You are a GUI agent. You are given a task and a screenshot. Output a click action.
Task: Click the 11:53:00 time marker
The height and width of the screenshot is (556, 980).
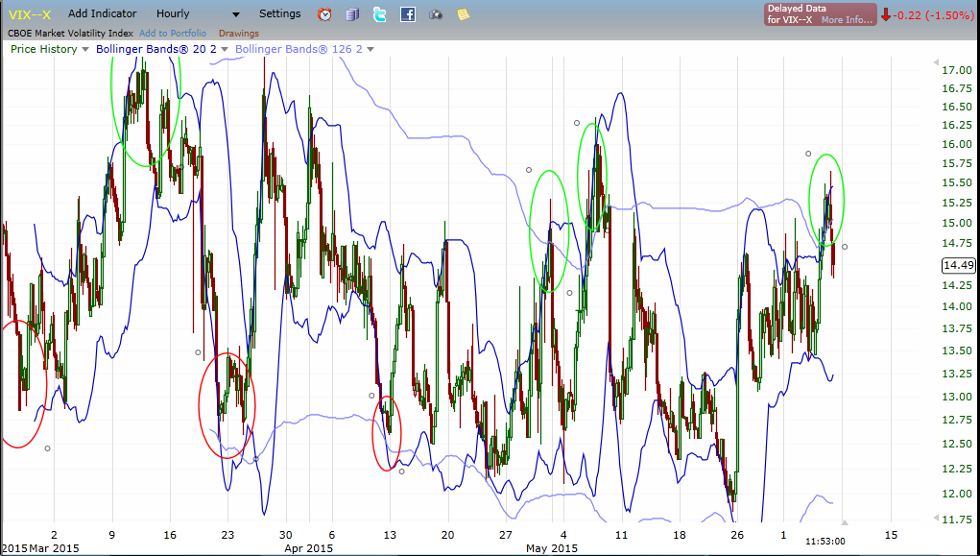(825, 541)
